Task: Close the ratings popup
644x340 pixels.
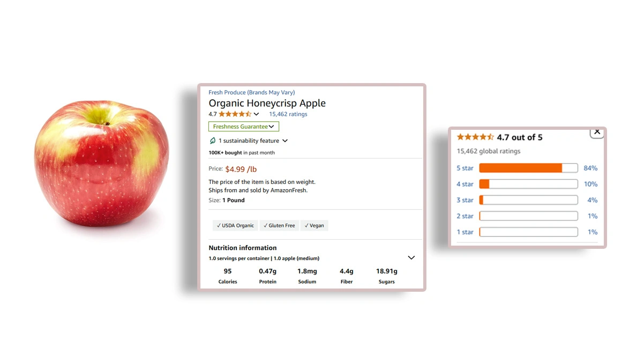Action: (x=597, y=132)
